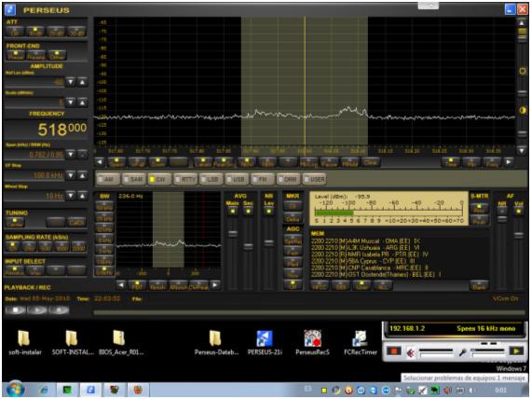Increase the reference level with up arrow
532x399 pixels.
click(x=82, y=82)
